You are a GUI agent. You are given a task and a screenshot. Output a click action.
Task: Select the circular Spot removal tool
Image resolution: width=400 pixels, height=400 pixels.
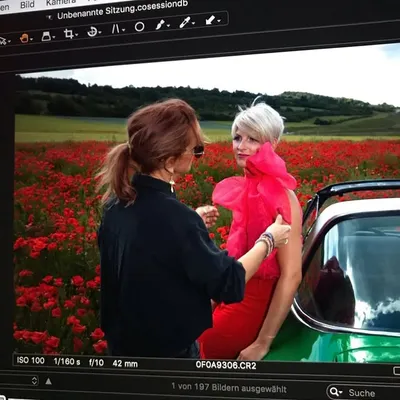139,27
